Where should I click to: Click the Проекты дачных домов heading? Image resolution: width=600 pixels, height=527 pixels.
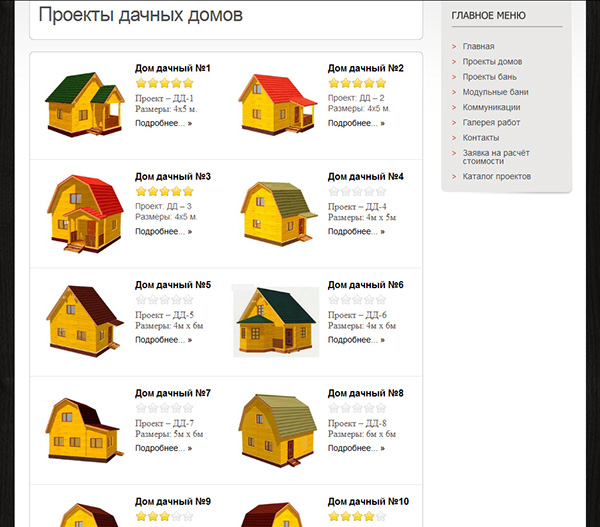coord(140,15)
